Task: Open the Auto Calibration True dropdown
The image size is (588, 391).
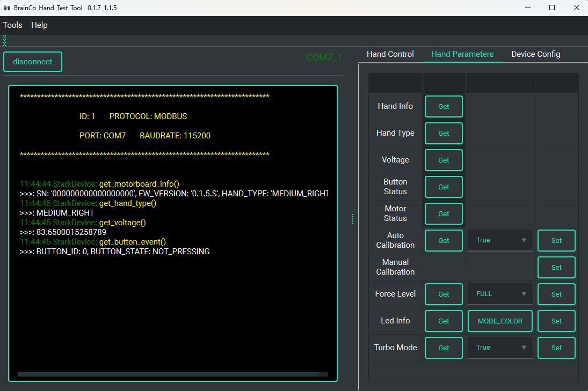Action: click(x=500, y=240)
